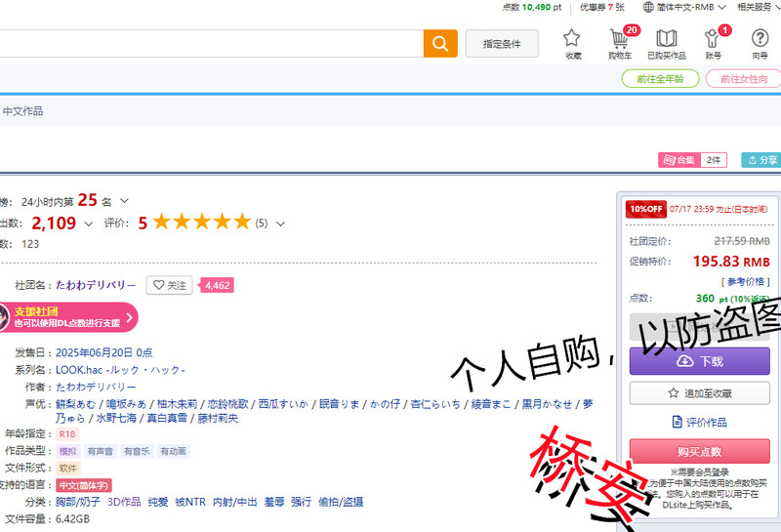Click the 有动画 tag
This screenshot has width=781, height=532.
[173, 451]
